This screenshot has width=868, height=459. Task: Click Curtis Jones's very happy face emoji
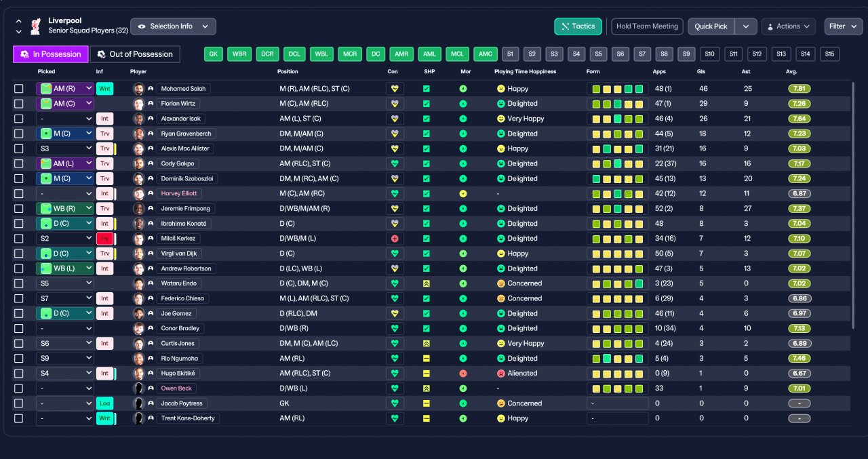(501, 344)
